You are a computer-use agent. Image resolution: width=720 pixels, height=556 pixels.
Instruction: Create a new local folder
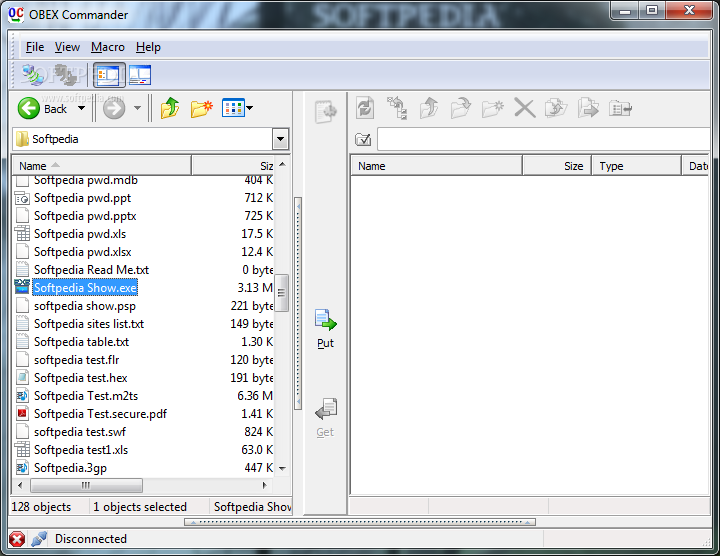(x=202, y=108)
